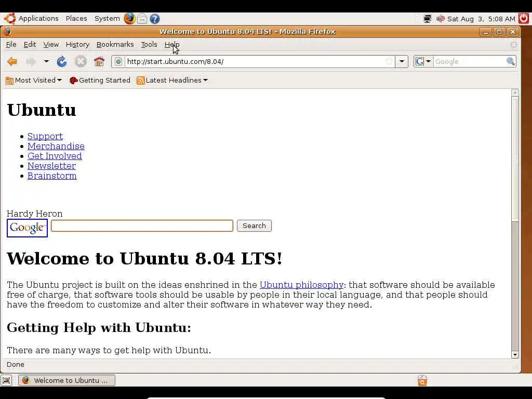Click the Hardy Heron text
The width and height of the screenshot is (532, 399).
coord(35,214)
